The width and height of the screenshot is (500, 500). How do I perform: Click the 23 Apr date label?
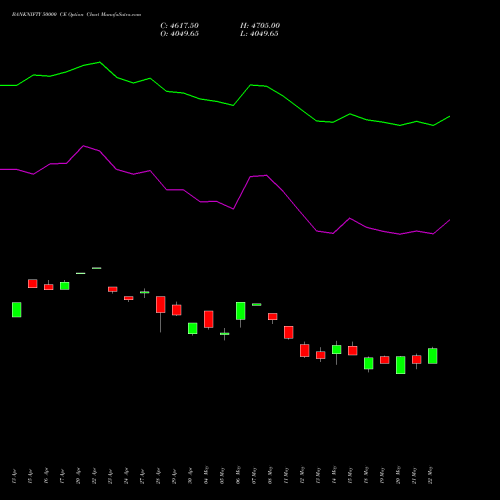click(110, 476)
